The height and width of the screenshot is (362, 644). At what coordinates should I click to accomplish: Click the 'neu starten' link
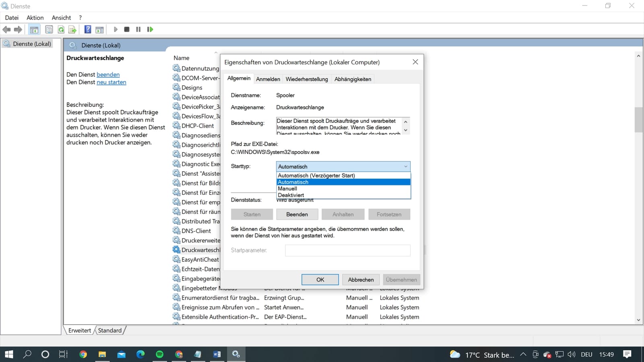pos(111,82)
